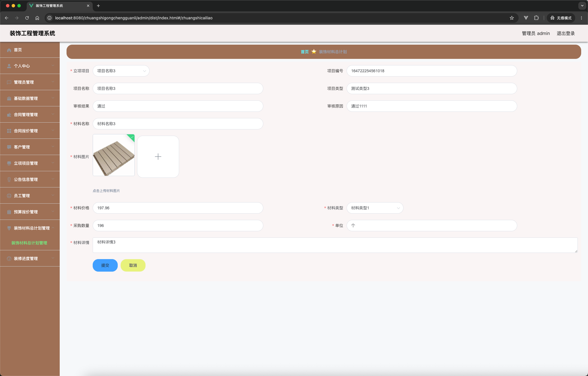The height and width of the screenshot is (376, 588).
Task: Open the 材料类型 dropdown showing 材料类型1
Action: (375, 208)
